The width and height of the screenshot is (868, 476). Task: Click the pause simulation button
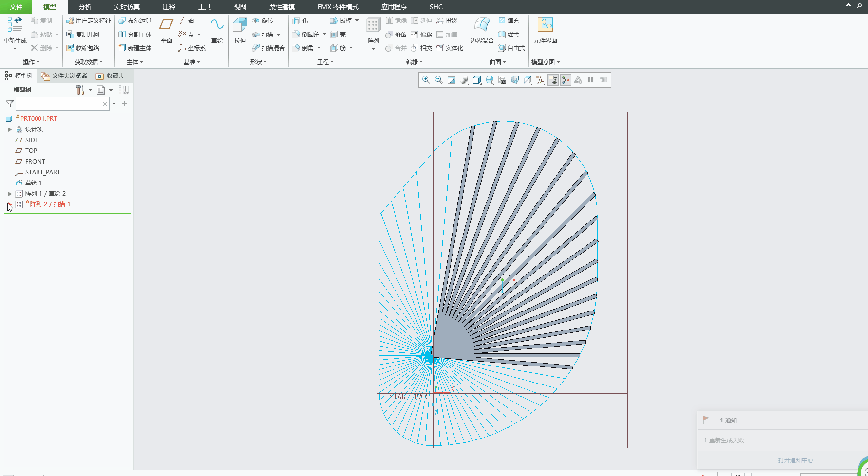coord(591,80)
